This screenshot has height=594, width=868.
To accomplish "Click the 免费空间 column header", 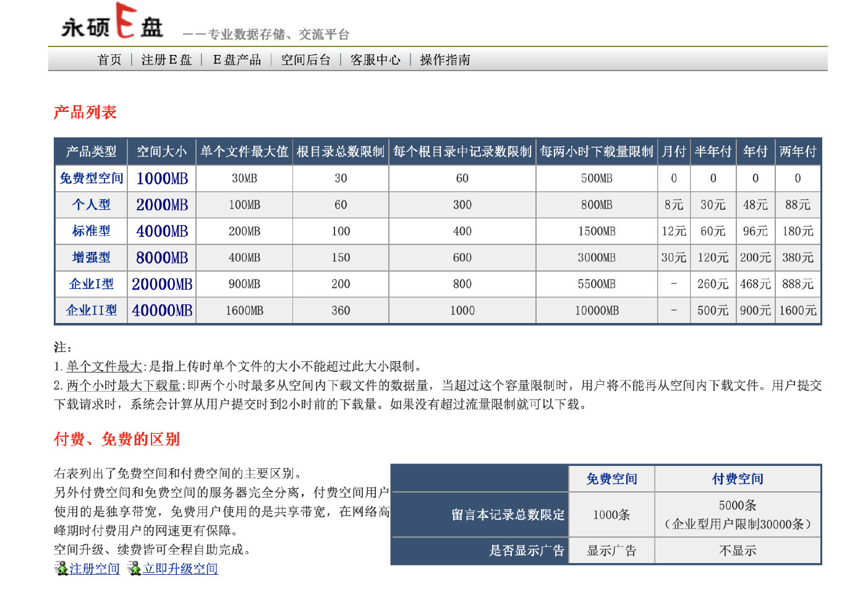I will click(x=611, y=479).
